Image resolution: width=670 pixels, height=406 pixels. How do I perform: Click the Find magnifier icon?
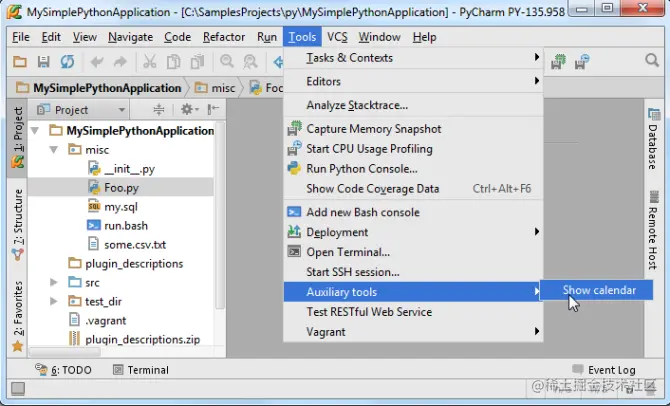pos(226,62)
